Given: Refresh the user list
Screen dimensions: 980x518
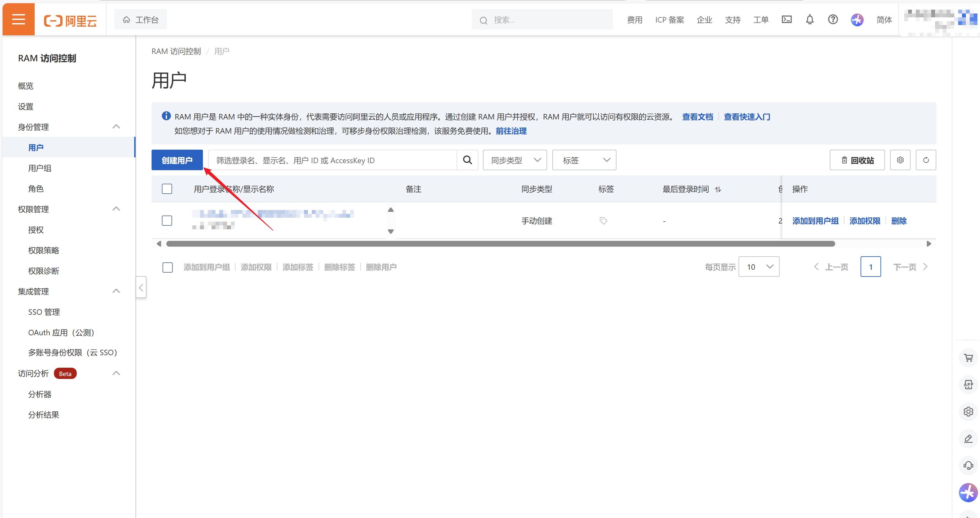Looking at the screenshot, I should coord(926,160).
